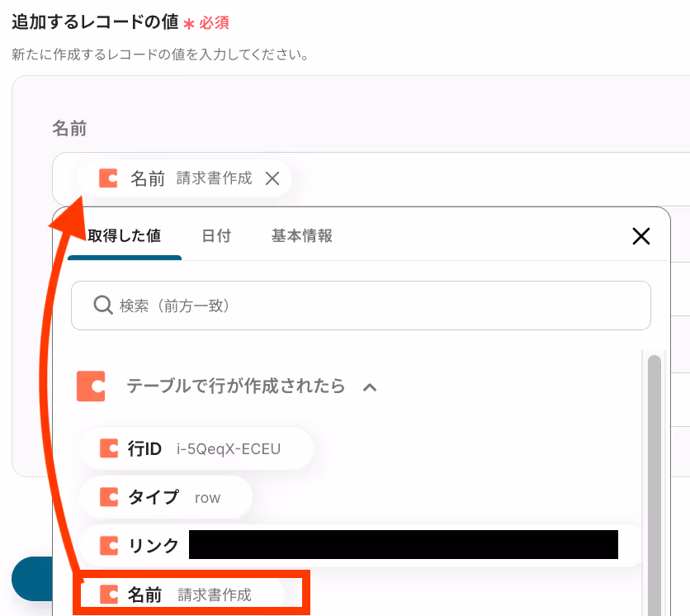690x616 pixels.
Task: Click the 新たに作成するレコードの値を入力してください description
Action: (x=160, y=54)
